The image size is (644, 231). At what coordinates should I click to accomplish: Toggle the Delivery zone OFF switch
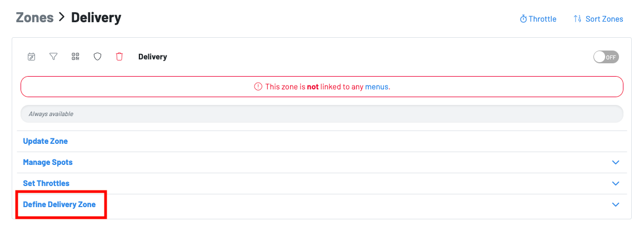click(x=606, y=57)
